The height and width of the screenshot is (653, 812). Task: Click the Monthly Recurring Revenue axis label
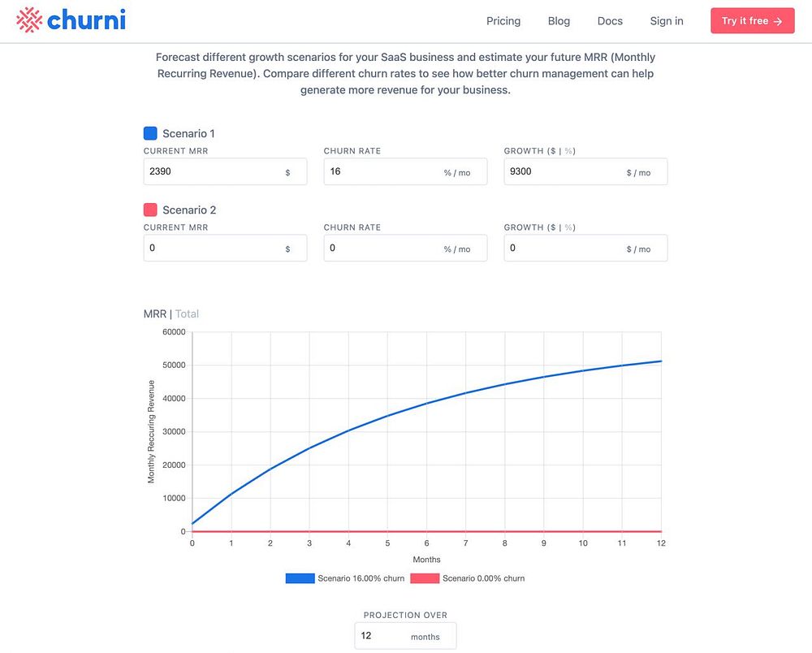pos(151,431)
